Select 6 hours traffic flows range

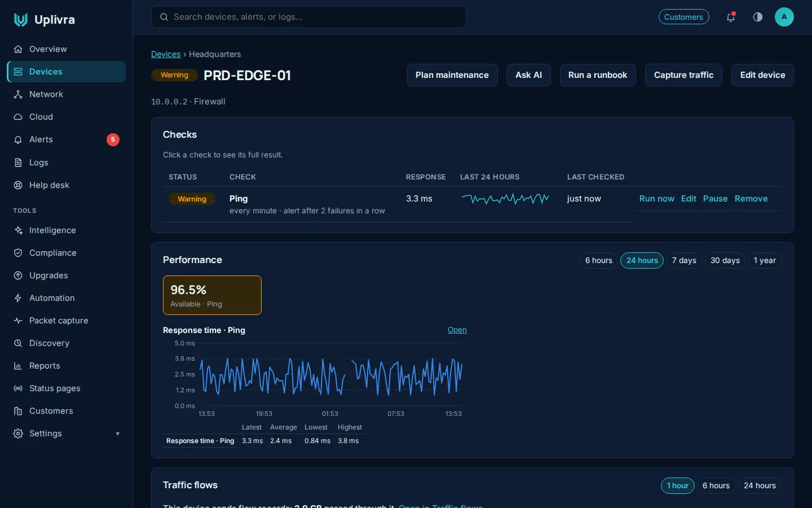(x=716, y=485)
